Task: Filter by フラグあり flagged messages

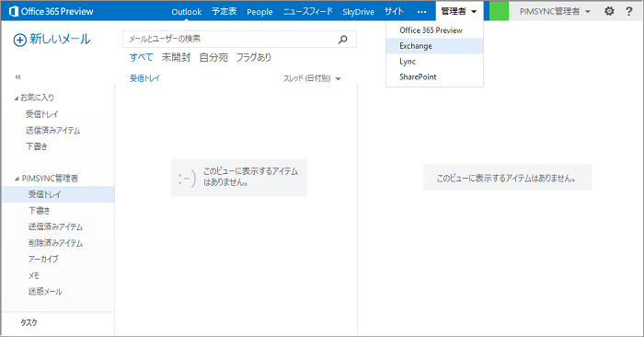Action: point(253,57)
